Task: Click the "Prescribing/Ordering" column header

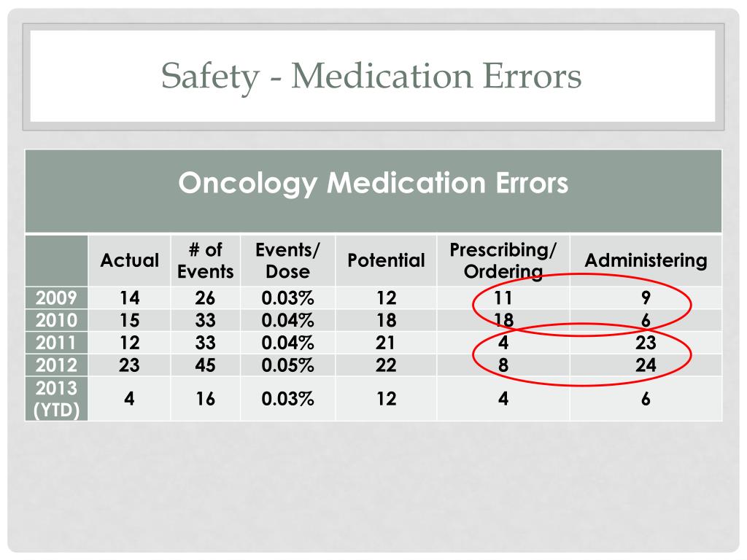Action: point(503,260)
